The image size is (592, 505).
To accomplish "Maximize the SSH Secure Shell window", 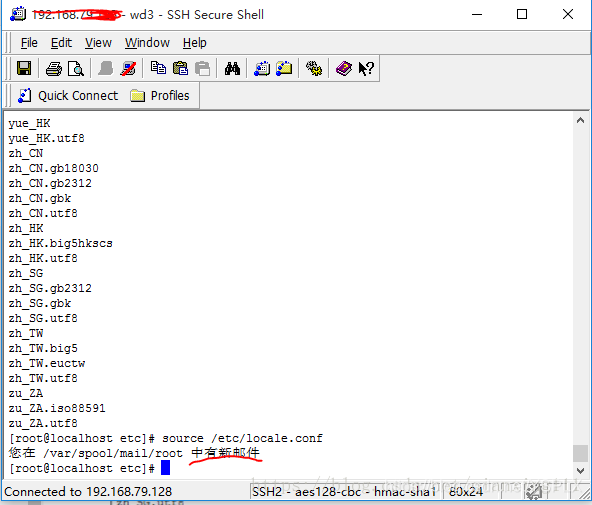I will pos(522,14).
